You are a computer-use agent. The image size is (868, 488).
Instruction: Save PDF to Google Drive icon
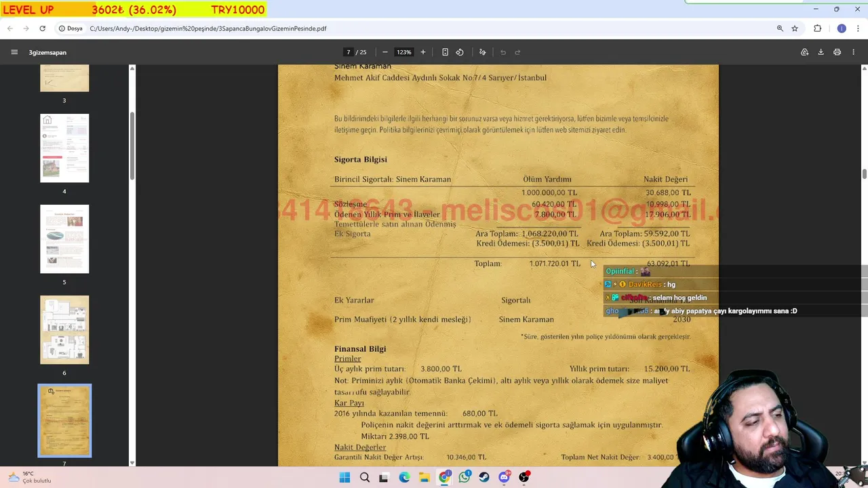tap(805, 52)
